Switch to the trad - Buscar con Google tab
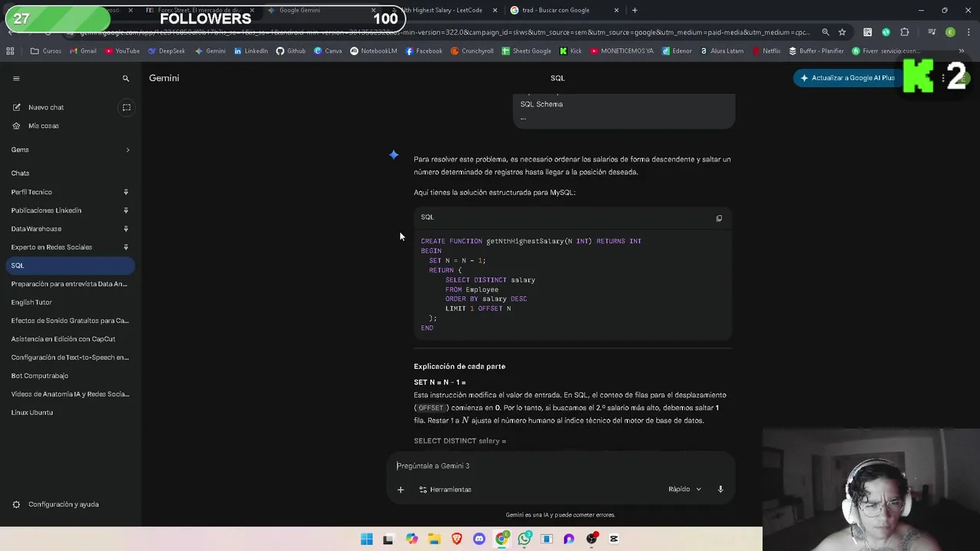Screen dimensions: 980x551 (564, 10)
